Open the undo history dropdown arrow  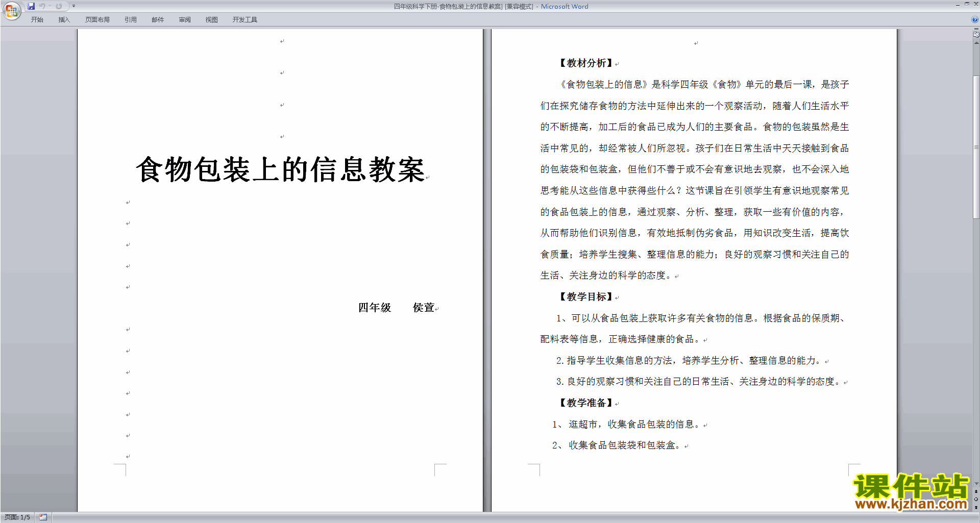pyautogui.click(x=50, y=6)
